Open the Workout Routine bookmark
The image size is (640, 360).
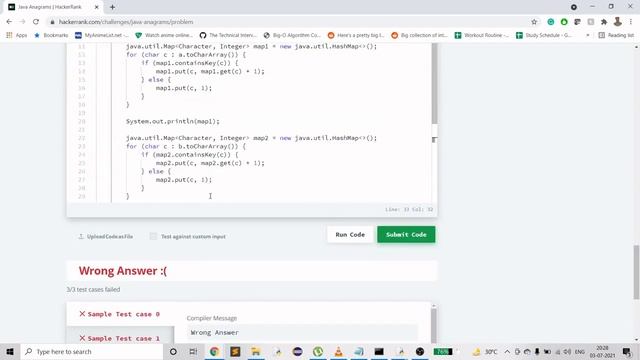click(482, 36)
